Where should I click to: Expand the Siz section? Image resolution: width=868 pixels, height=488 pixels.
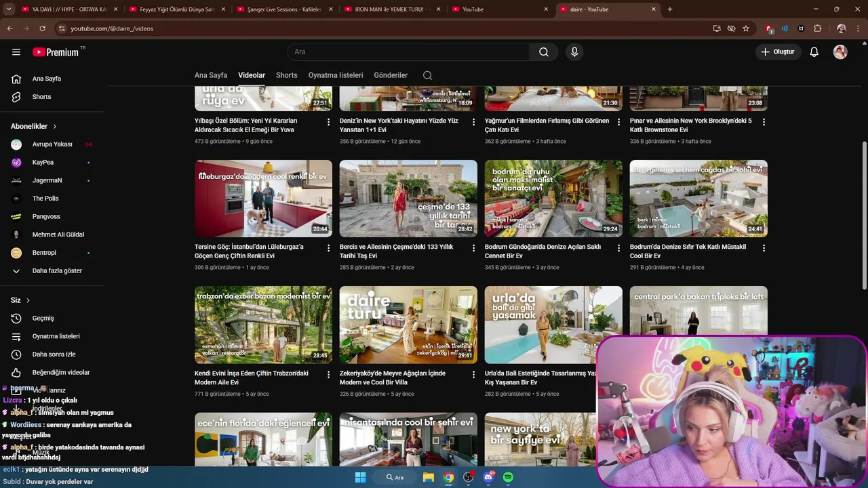pos(20,300)
